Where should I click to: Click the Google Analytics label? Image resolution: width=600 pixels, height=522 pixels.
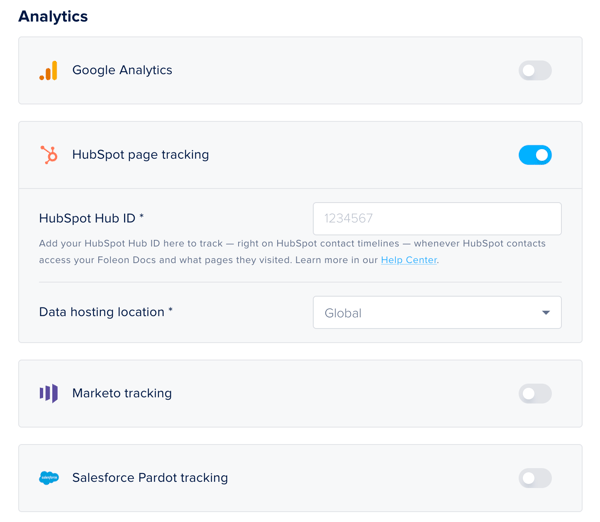[122, 70]
